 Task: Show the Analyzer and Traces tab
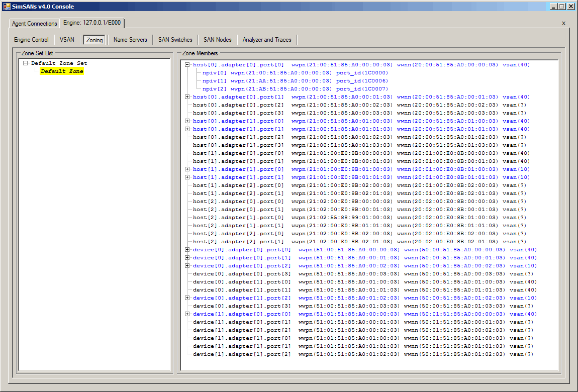pyautogui.click(x=267, y=40)
